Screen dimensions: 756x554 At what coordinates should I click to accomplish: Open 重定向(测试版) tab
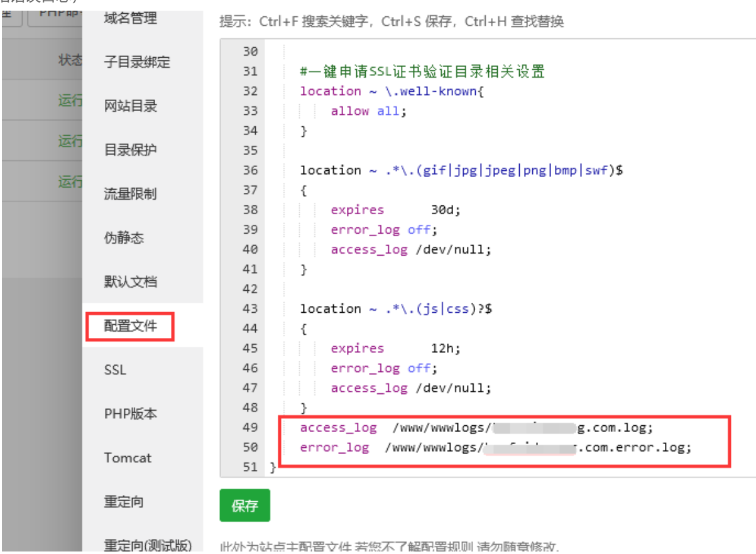pos(147,545)
